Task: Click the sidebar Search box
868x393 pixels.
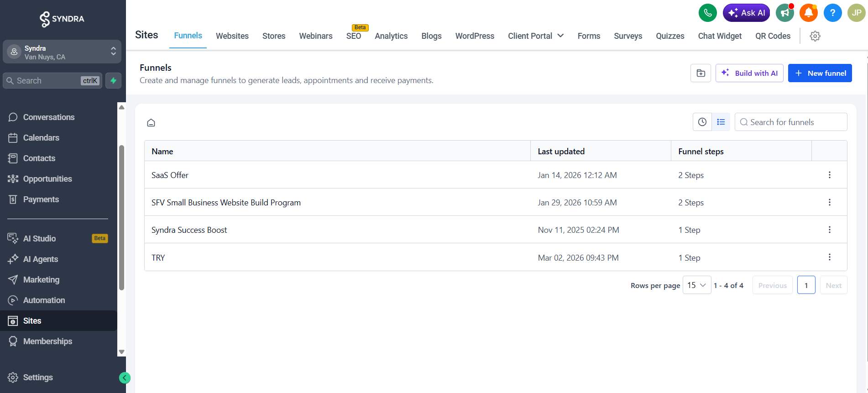Action: (52, 81)
